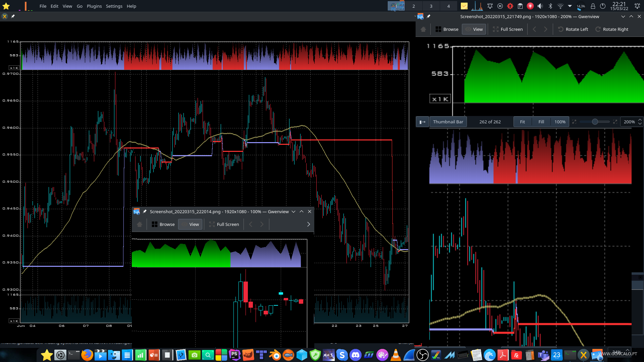This screenshot has height=362, width=644.
Task: Open the Help menu
Action: pos(131,6)
